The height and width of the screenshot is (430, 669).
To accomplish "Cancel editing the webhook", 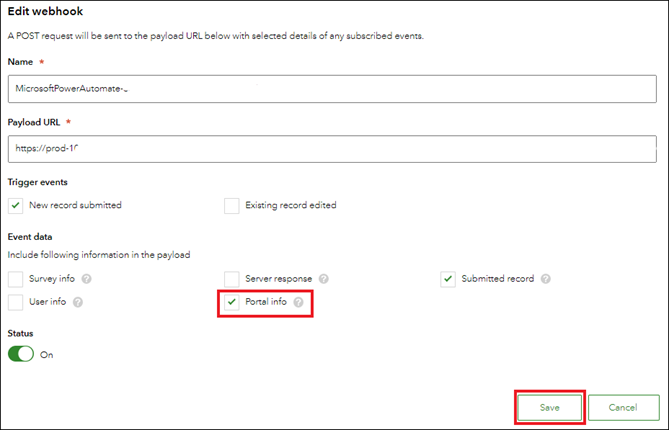I will point(623,407).
